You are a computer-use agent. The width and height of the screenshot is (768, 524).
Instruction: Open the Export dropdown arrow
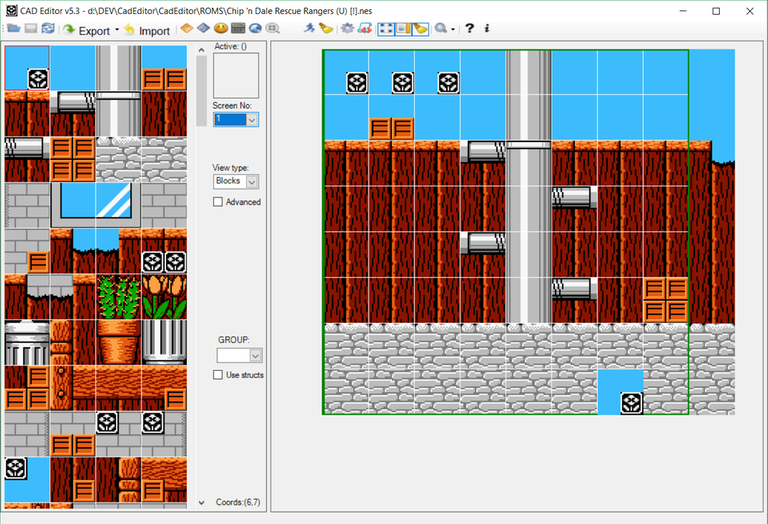(117, 30)
